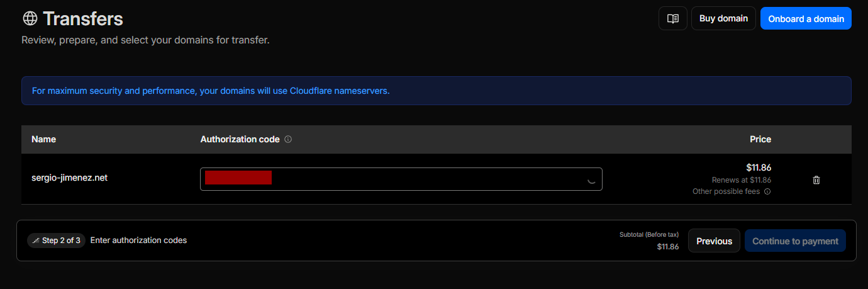Click the Other possible fees label
Image resolution: width=868 pixels, height=289 pixels.
726,191
